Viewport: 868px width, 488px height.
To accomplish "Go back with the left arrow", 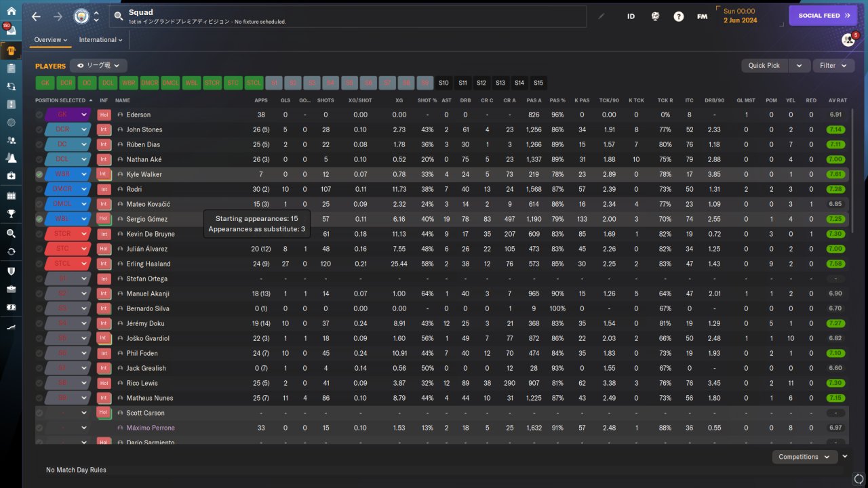I will point(36,16).
